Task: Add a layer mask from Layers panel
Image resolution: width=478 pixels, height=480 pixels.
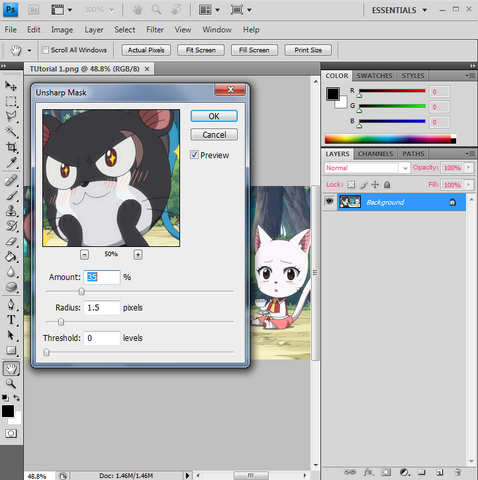Action: point(386,472)
